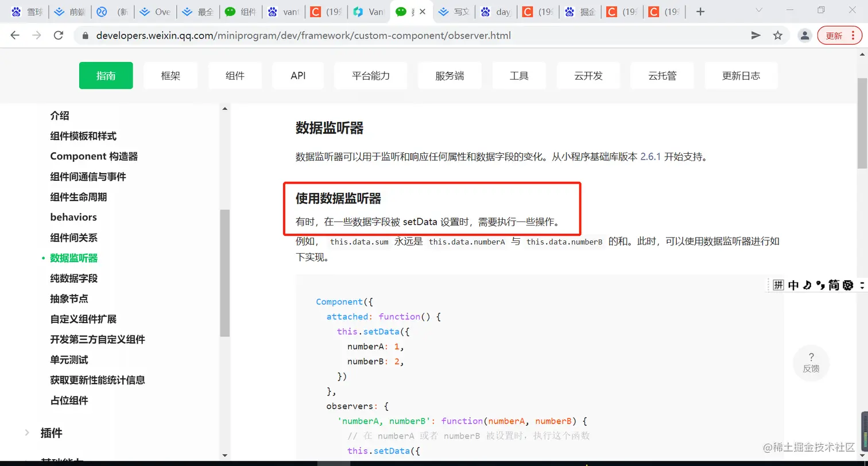Open the 云托管 navigation section
The height and width of the screenshot is (466, 868).
pyautogui.click(x=662, y=75)
